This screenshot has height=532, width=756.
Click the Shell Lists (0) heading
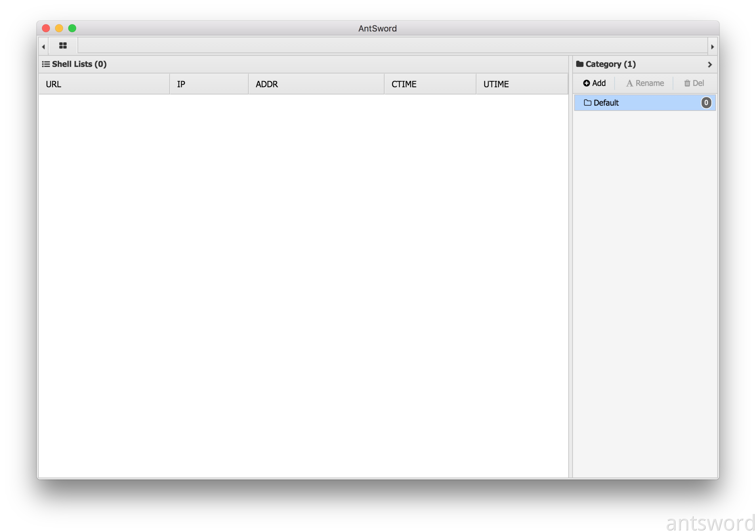pos(79,64)
